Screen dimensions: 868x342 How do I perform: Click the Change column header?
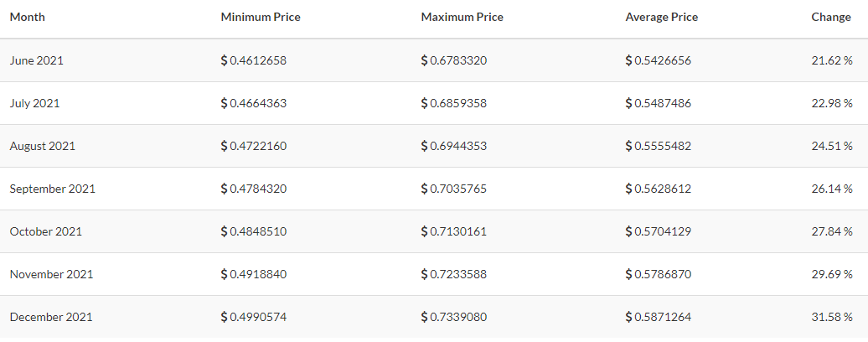(831, 17)
